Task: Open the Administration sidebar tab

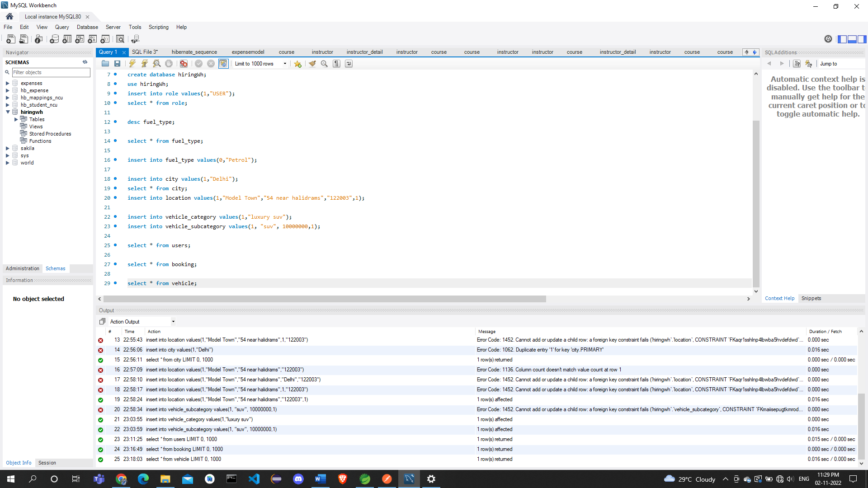Action: click(x=22, y=268)
